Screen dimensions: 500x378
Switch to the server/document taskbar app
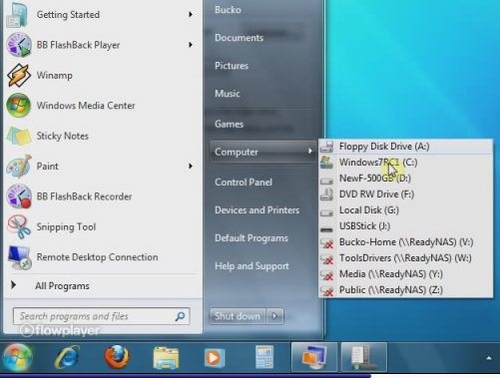coord(364,357)
